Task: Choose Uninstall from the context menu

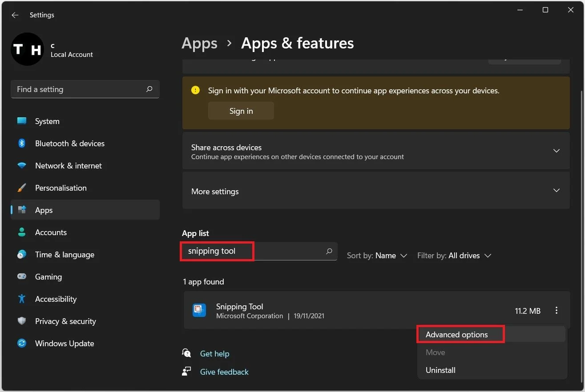Action: (440, 370)
